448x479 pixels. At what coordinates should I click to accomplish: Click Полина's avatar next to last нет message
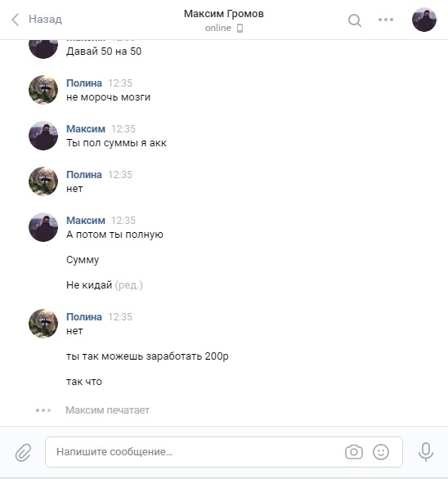43,324
